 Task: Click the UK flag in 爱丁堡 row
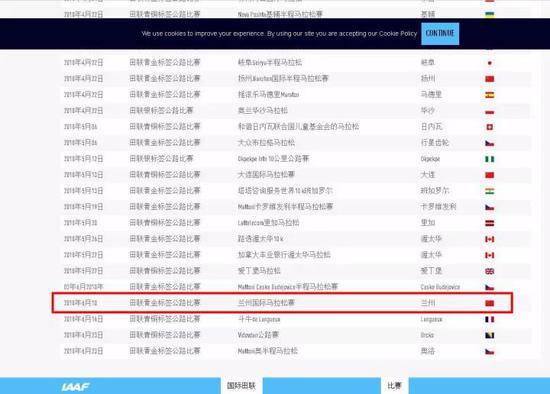[x=489, y=271]
